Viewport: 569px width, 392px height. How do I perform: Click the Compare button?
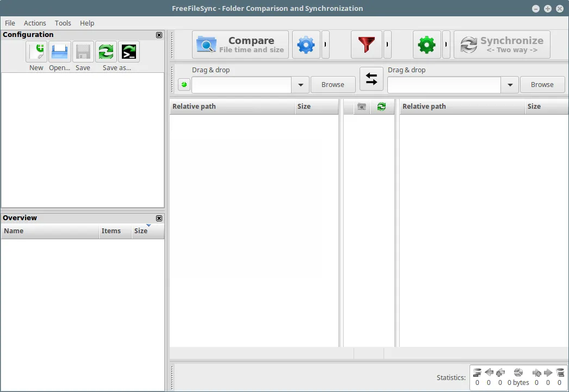click(240, 45)
